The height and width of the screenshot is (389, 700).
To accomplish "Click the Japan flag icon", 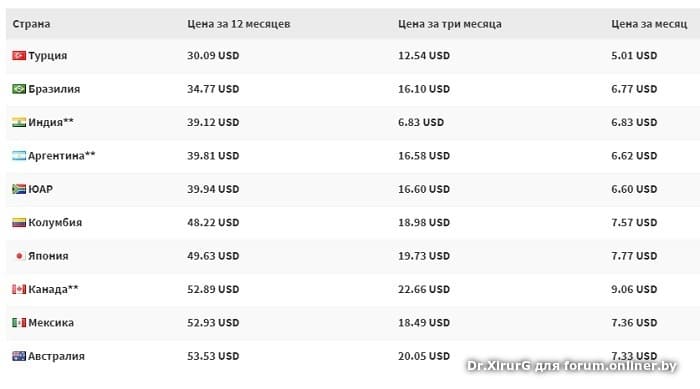I will (x=19, y=256).
